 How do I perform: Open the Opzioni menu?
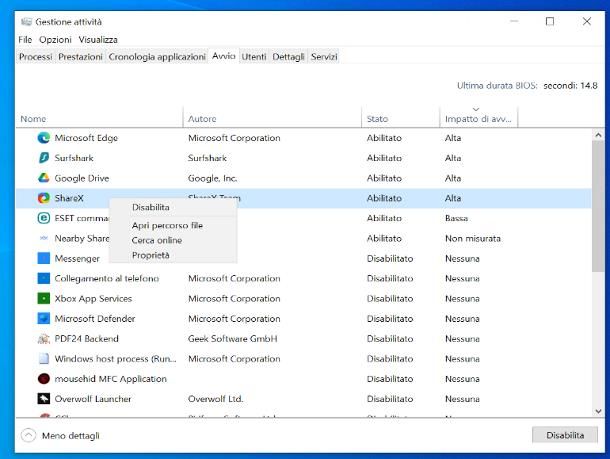[x=55, y=40]
